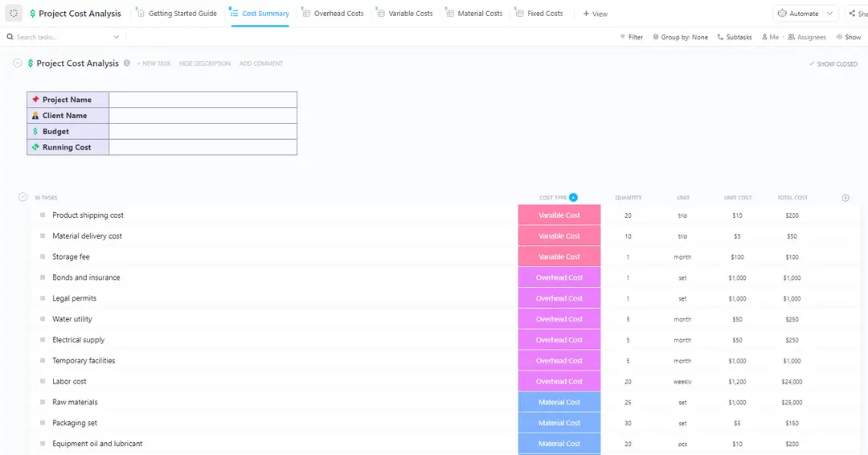Click the add column plus icon

[845, 198]
